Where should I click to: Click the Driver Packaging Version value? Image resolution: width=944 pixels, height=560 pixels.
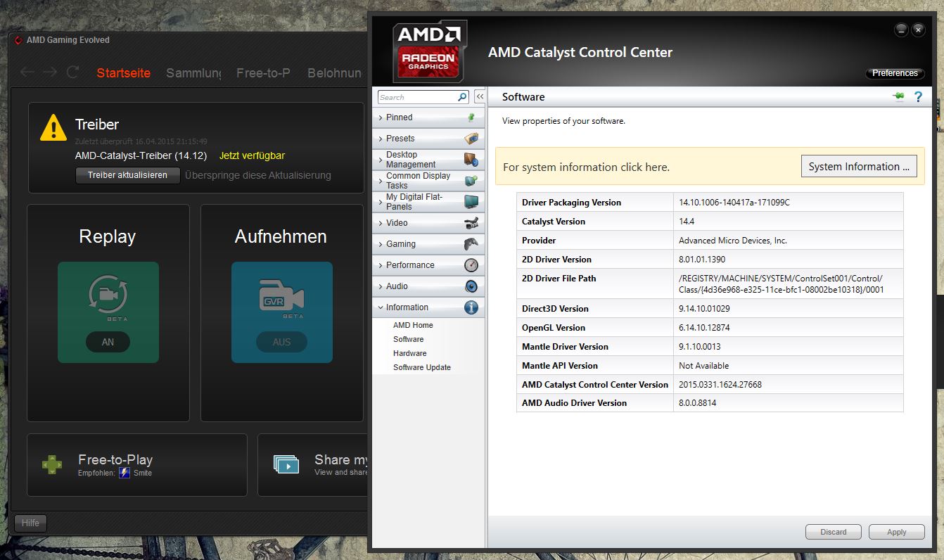click(734, 203)
